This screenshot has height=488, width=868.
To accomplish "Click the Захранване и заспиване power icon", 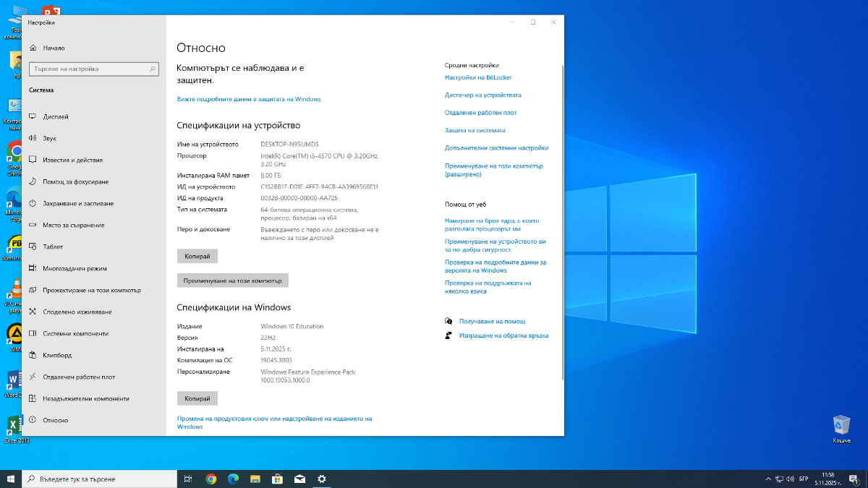I will 33,203.
